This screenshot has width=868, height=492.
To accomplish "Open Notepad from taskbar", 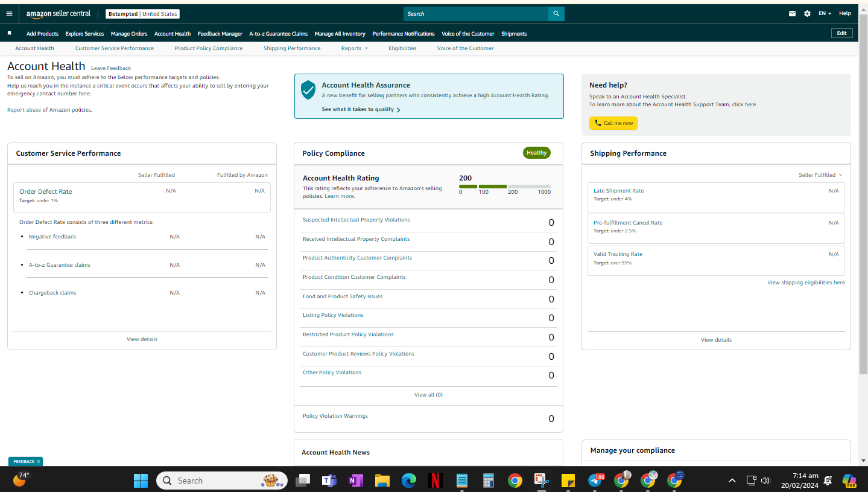I will pyautogui.click(x=462, y=481).
